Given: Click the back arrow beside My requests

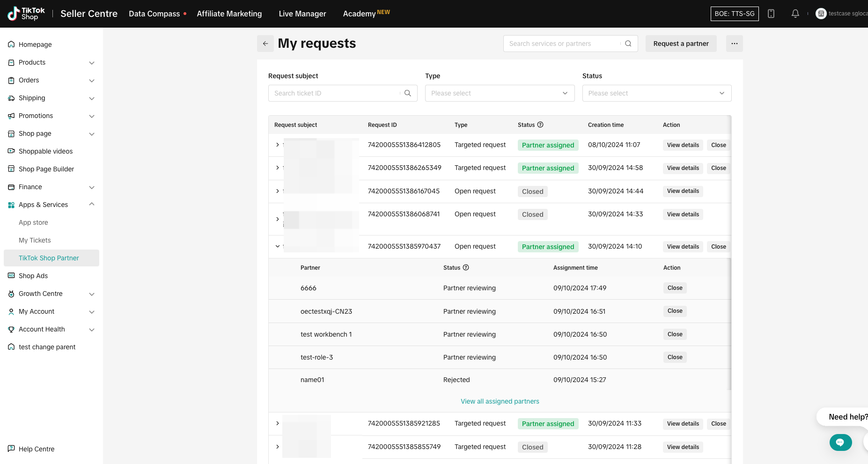Looking at the screenshot, I should coord(265,44).
